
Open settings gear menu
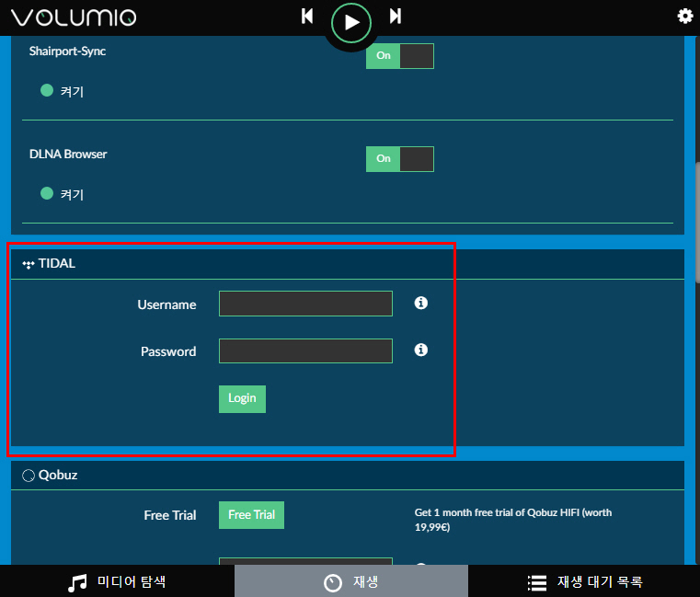click(x=684, y=16)
